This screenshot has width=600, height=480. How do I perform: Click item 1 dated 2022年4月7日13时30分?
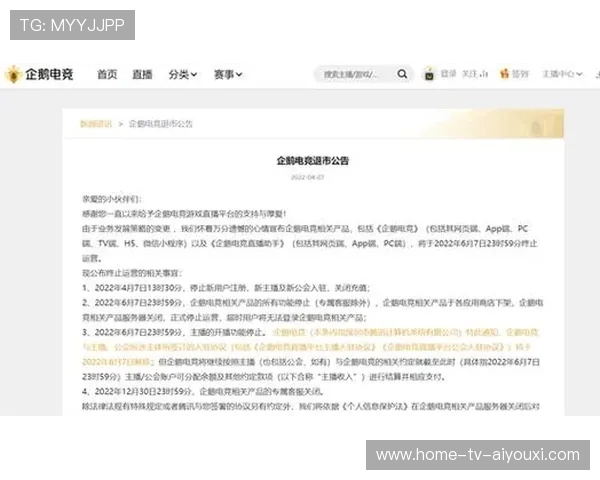point(226,288)
